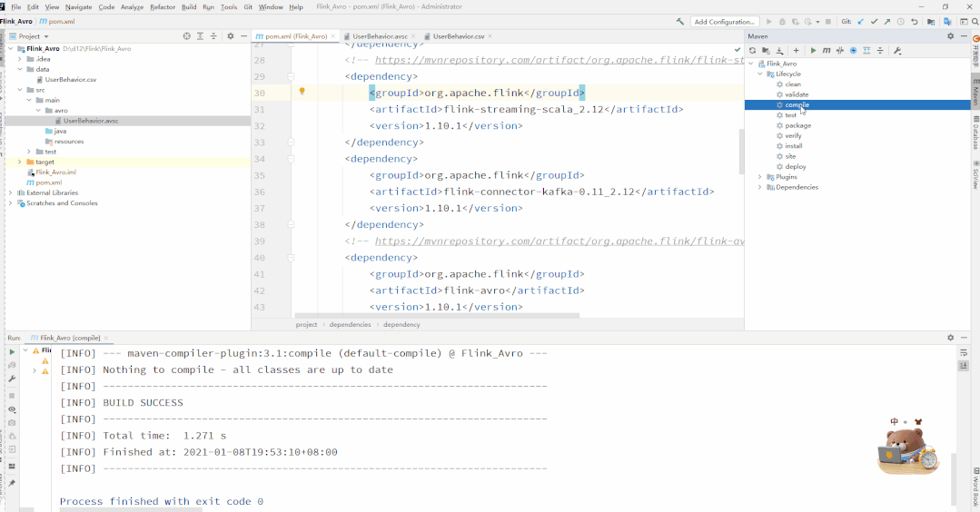Open Project panel gear settings
980x512 pixels.
pos(230,36)
